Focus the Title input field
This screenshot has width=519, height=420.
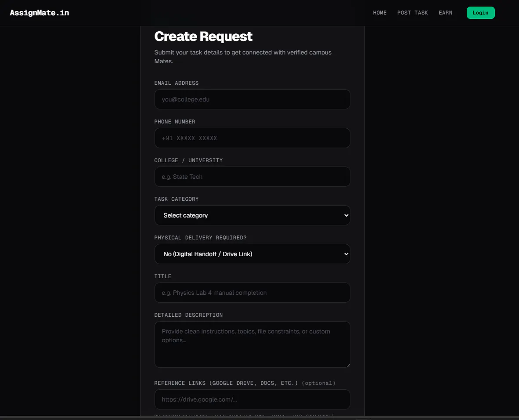tap(252, 293)
